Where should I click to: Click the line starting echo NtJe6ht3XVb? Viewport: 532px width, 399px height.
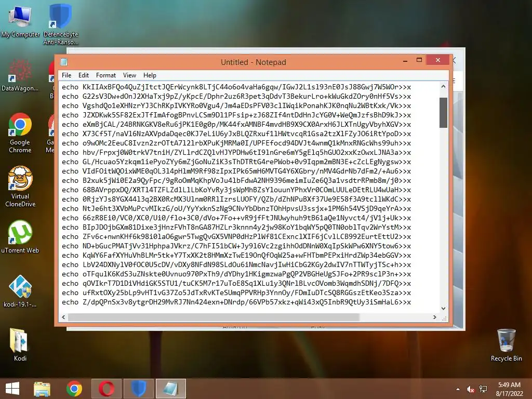pyautogui.click(x=236, y=208)
